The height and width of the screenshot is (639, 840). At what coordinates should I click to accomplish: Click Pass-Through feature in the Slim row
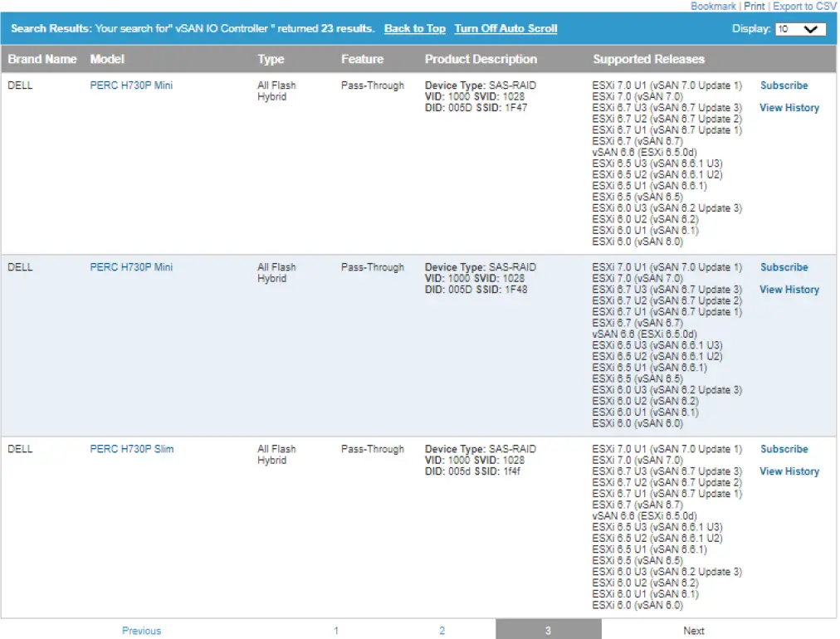(x=373, y=450)
